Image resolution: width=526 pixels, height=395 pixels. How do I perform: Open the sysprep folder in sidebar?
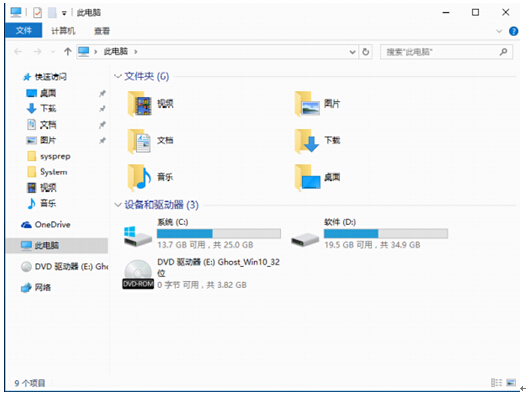click(55, 156)
